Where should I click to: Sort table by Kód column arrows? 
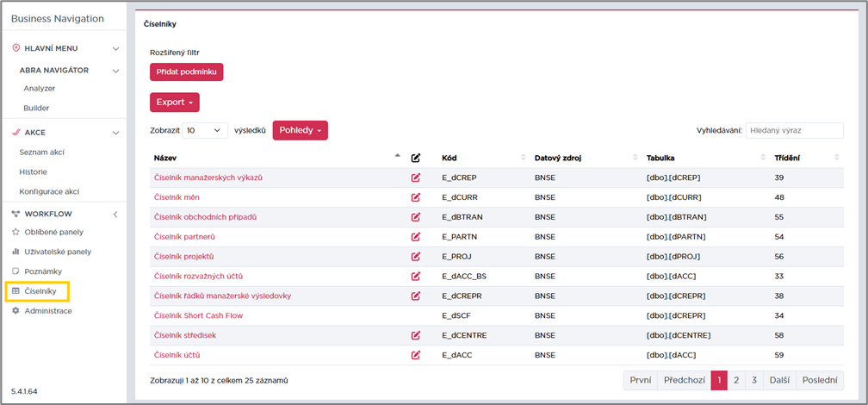[524, 158]
